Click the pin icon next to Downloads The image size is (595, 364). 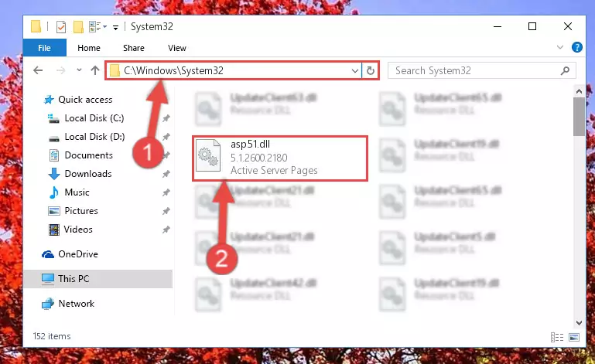pos(166,174)
